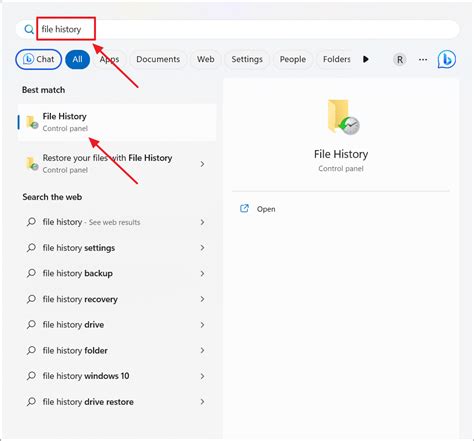Image resolution: width=474 pixels, height=441 pixels.
Task: Expand chevron for 'file history settings'
Action: click(x=202, y=248)
